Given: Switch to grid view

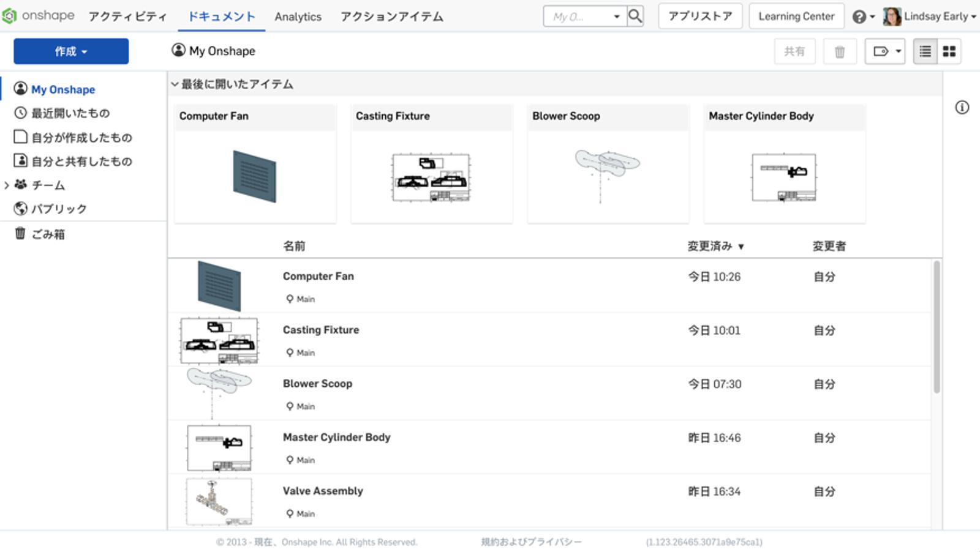Looking at the screenshot, I should pyautogui.click(x=949, y=51).
